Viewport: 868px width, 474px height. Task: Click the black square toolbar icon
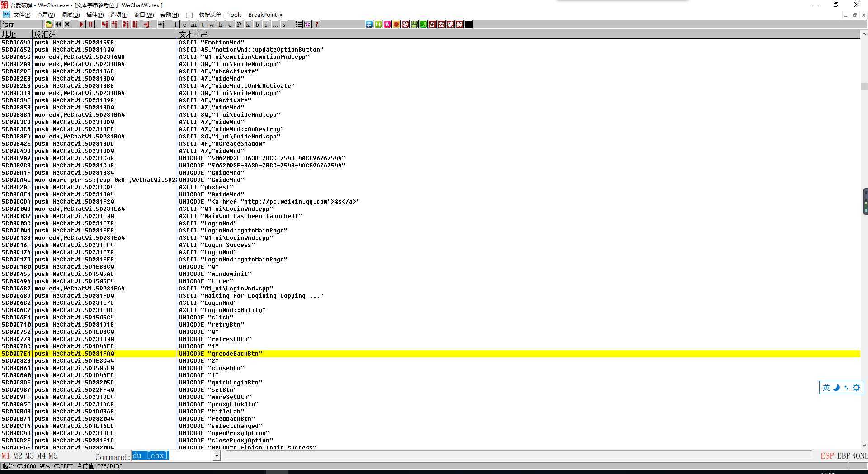coord(469,24)
